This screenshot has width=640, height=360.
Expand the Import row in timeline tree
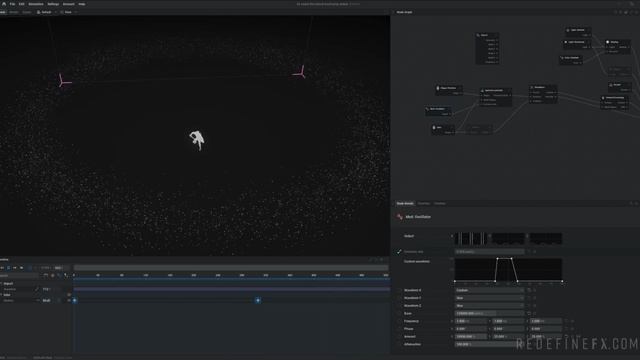[x=1, y=283]
